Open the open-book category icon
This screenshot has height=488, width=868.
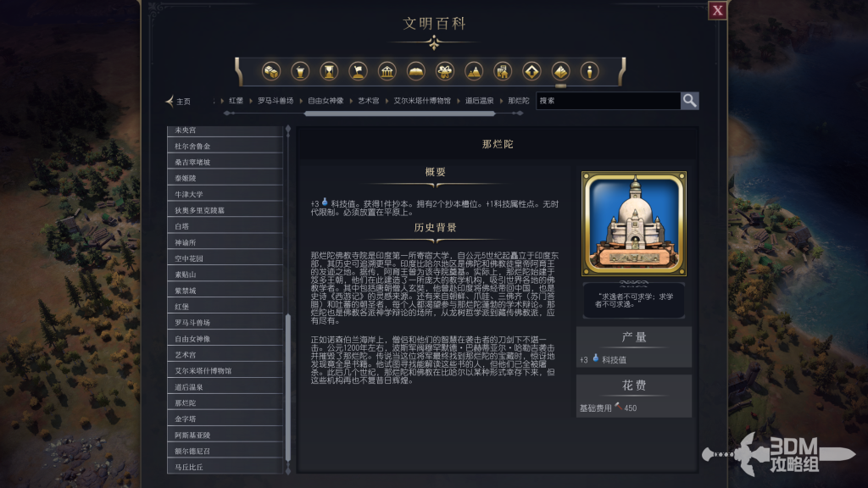[415, 71]
